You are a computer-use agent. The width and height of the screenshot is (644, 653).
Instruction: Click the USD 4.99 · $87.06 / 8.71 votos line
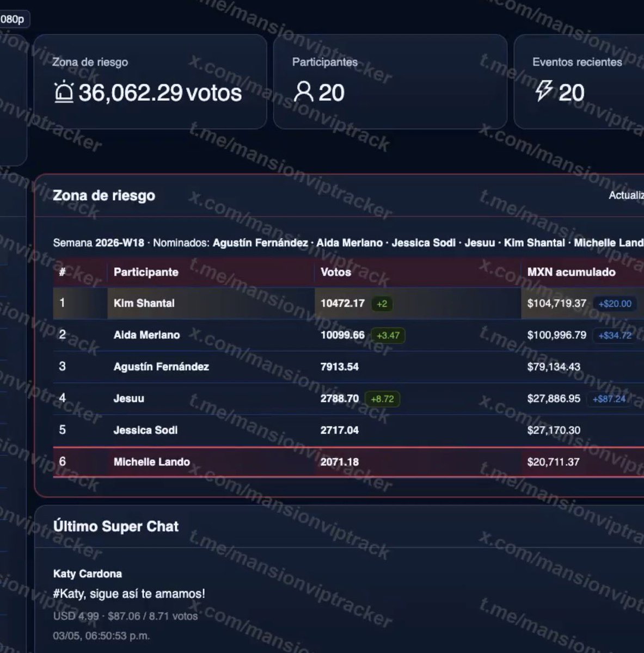[x=125, y=616]
